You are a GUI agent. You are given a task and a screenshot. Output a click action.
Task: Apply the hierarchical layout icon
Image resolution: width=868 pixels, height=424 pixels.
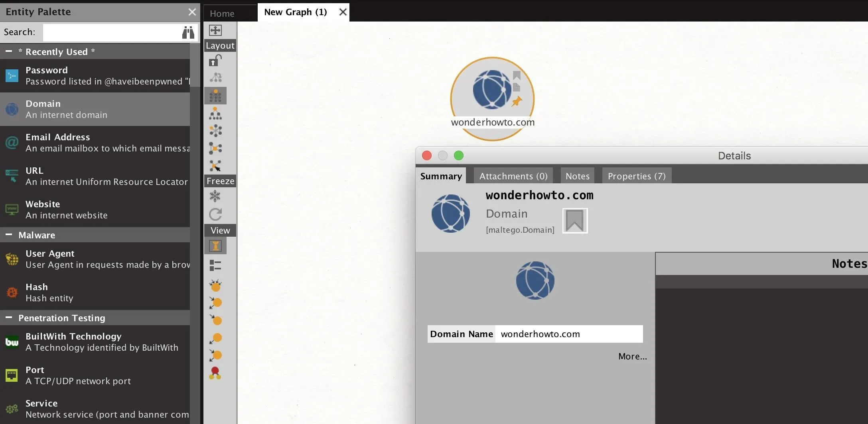(215, 114)
